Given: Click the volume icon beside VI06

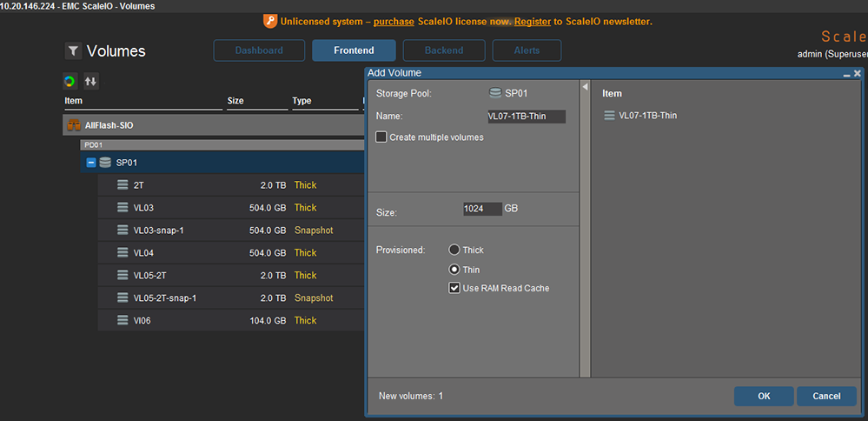Looking at the screenshot, I should click(123, 320).
